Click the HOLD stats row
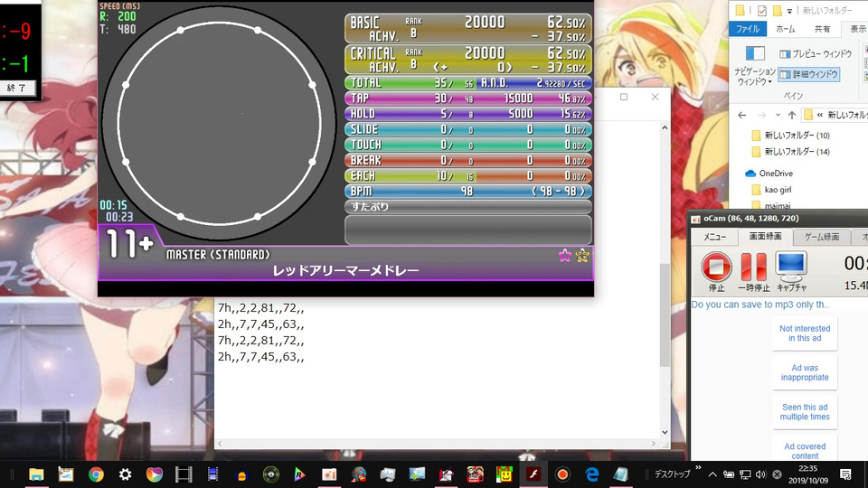Screen dimensions: 868x488 point(467,114)
